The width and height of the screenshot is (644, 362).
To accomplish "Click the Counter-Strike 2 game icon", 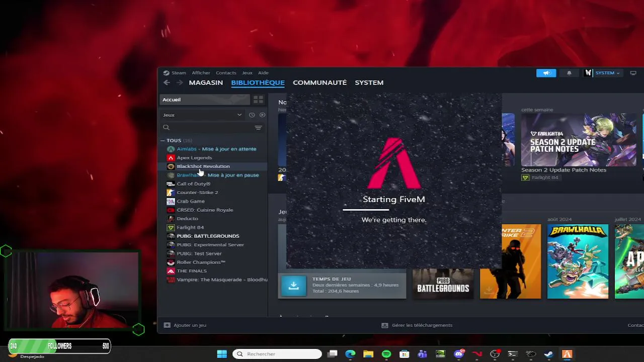I will (171, 192).
